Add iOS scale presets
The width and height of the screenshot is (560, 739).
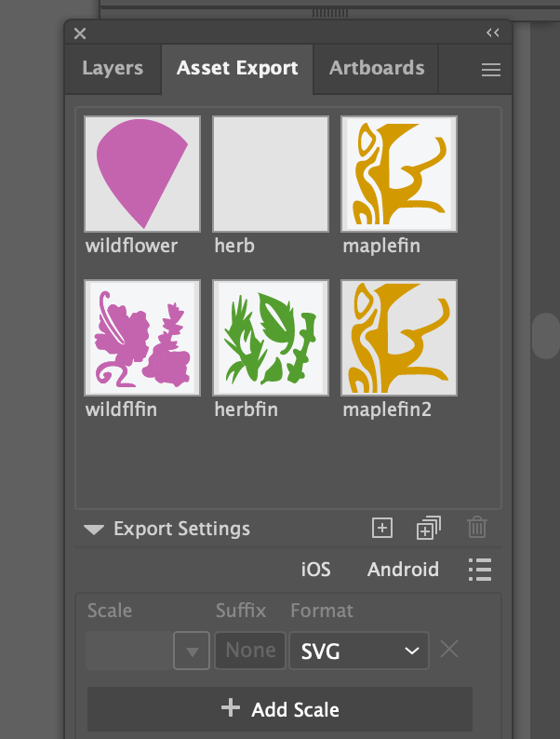[x=315, y=570]
